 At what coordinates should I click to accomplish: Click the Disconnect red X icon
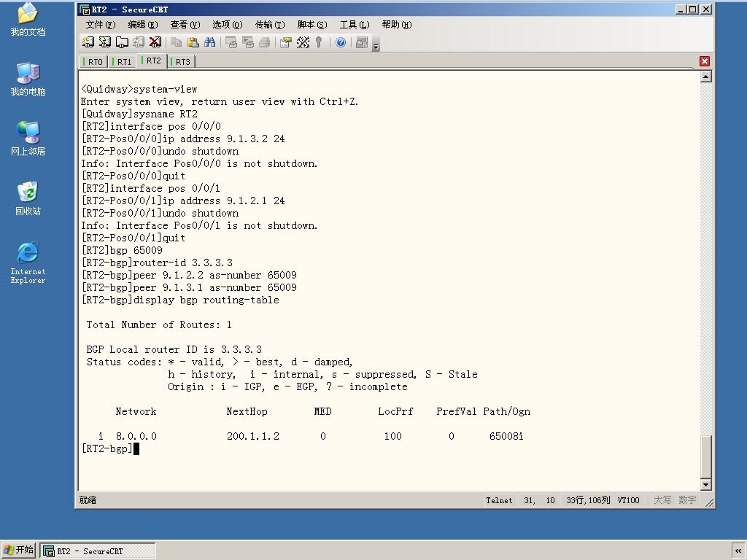click(155, 42)
